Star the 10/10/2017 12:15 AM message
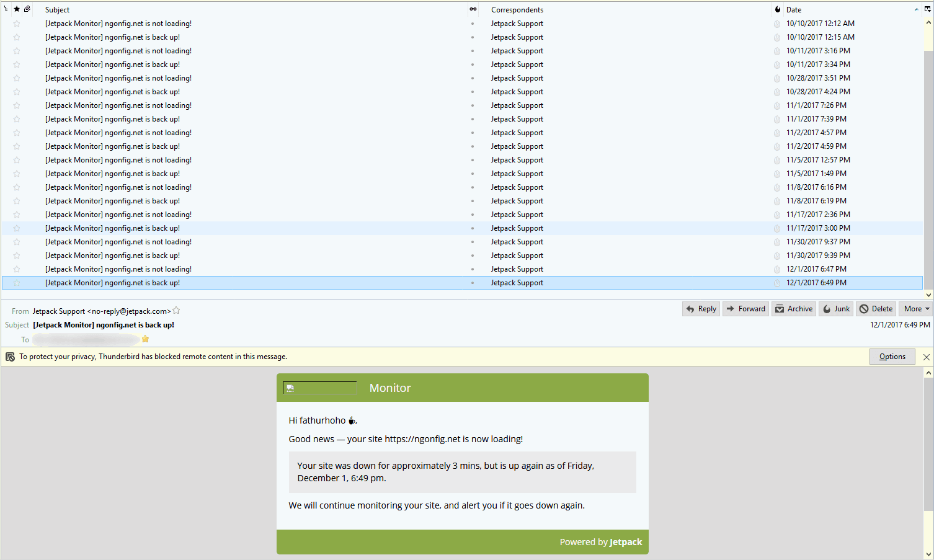 tap(17, 37)
